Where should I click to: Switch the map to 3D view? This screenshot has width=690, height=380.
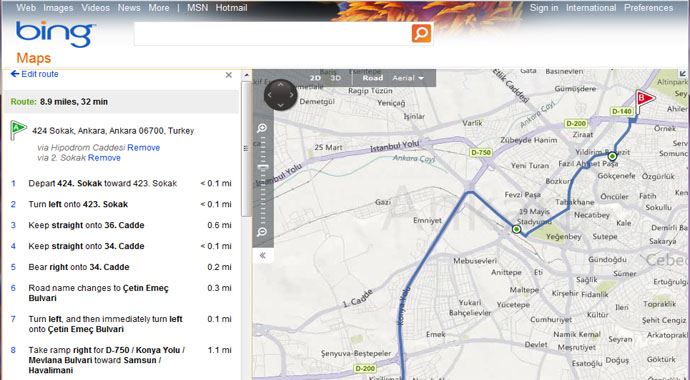(x=336, y=78)
